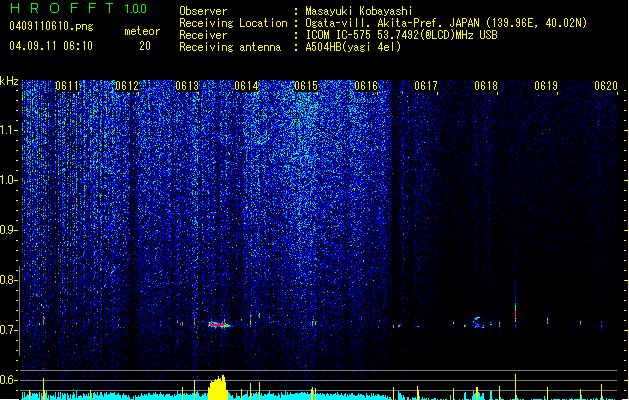This screenshot has height=400, width=629.
Task: Click the 0.6 kHz axis tick label
Action: click(9, 380)
